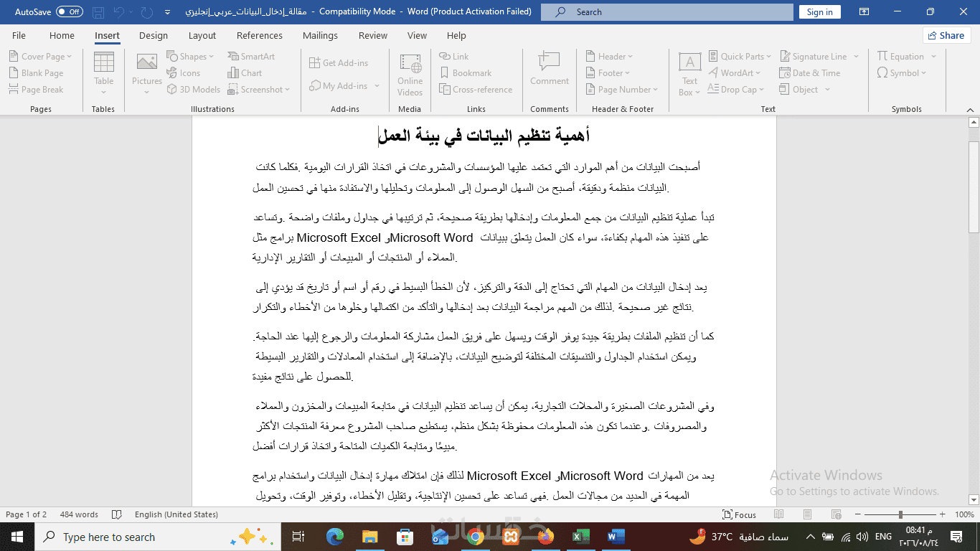This screenshot has width=980, height=551.
Task: Click the Chart icon in Illustrations
Action: [x=245, y=73]
